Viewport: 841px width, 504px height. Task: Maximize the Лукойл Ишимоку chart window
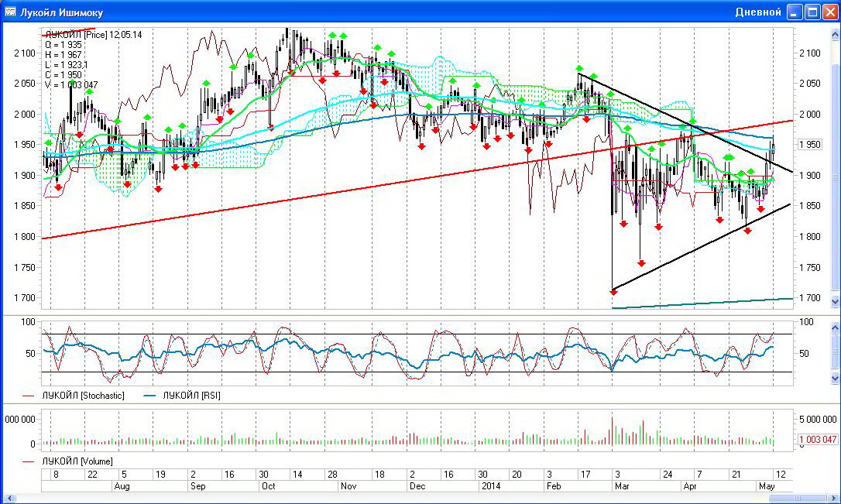point(813,12)
